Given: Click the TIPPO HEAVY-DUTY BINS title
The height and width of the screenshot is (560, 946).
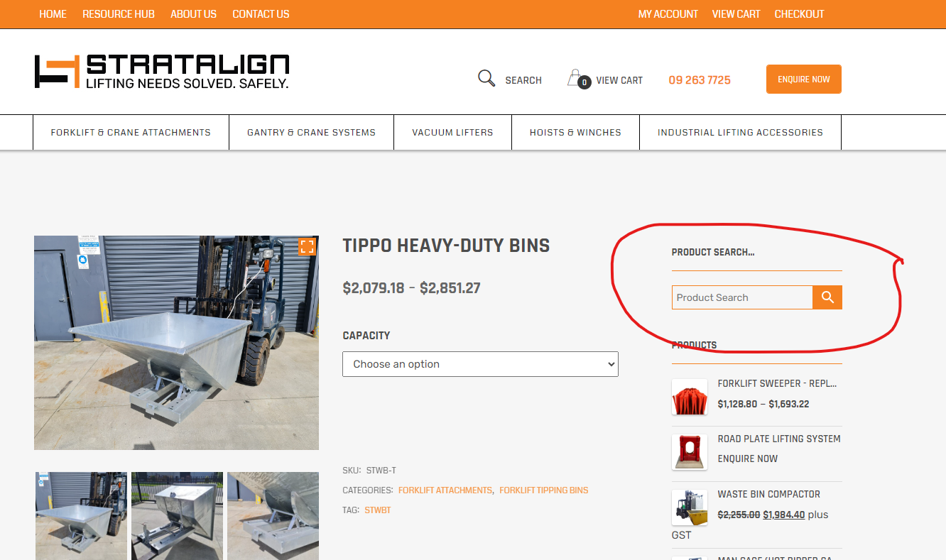Looking at the screenshot, I should (446, 246).
